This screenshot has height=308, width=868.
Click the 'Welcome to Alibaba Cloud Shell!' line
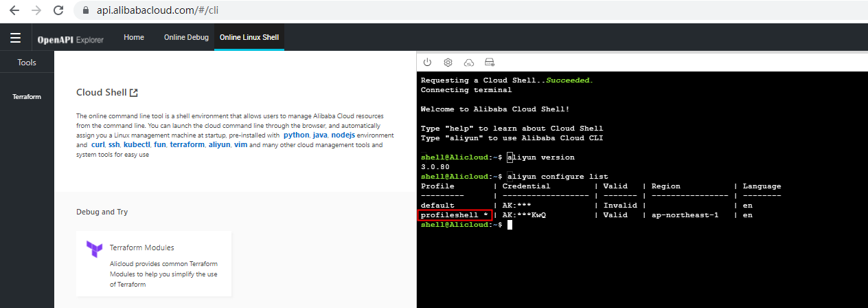point(495,109)
